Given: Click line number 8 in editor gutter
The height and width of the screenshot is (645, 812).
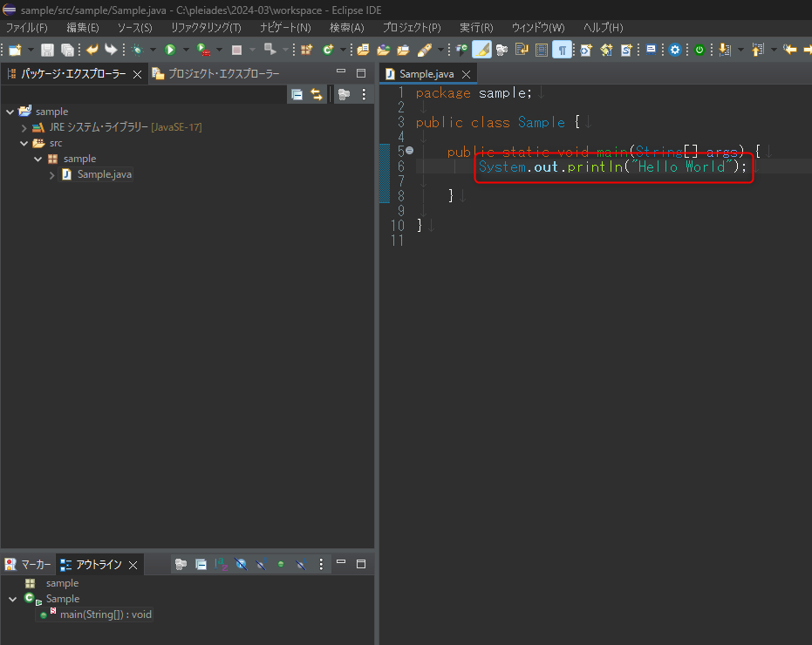Looking at the screenshot, I should click(x=401, y=195).
